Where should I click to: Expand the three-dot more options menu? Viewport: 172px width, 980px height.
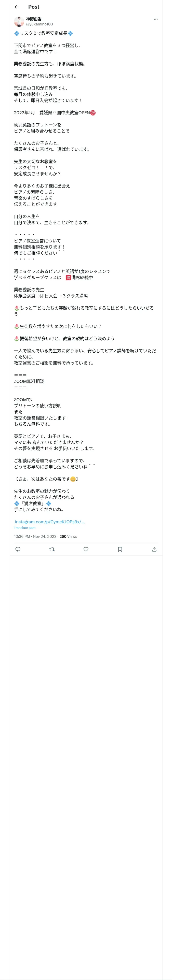click(156, 19)
